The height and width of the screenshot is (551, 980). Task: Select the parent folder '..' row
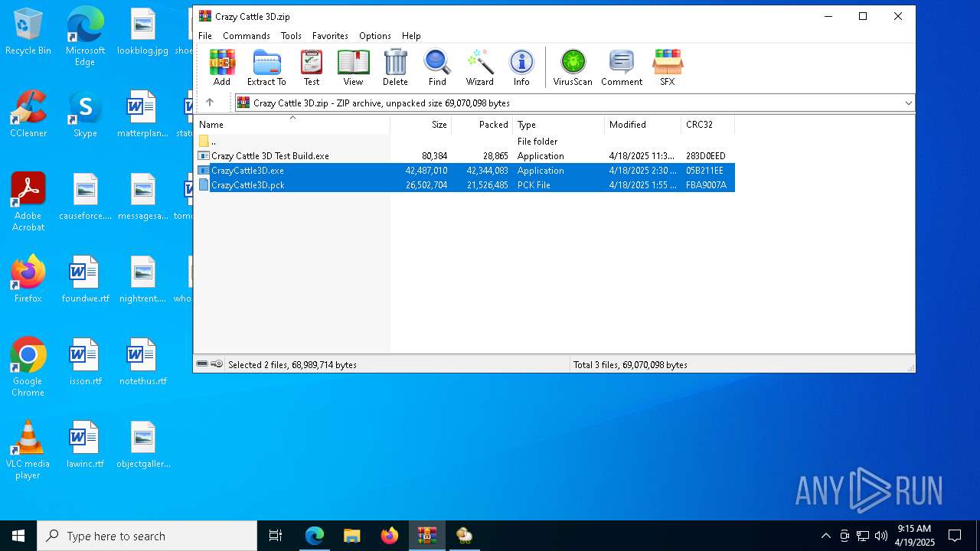(465, 142)
